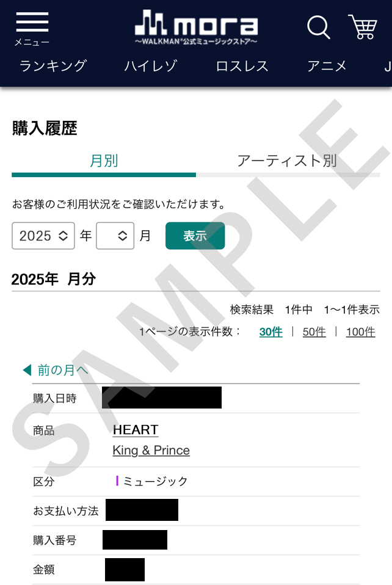
Task: Open the hamburger menu icon
Action: 32,23
